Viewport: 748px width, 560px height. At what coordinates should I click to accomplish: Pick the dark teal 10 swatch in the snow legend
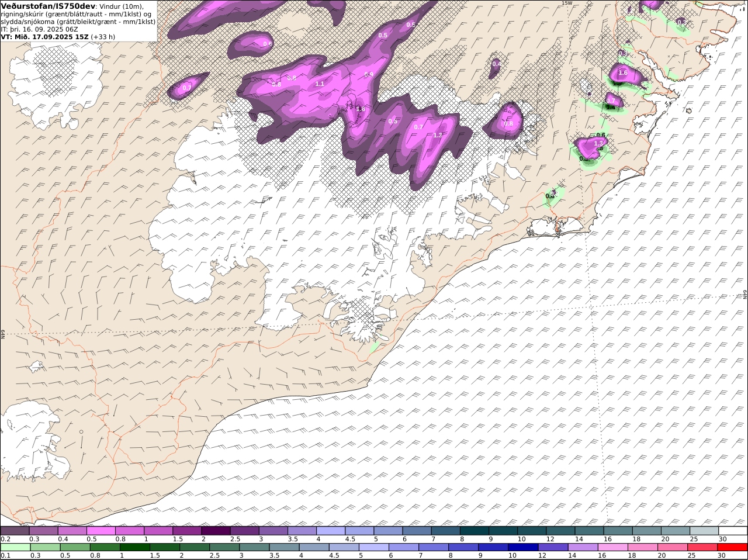click(x=531, y=531)
